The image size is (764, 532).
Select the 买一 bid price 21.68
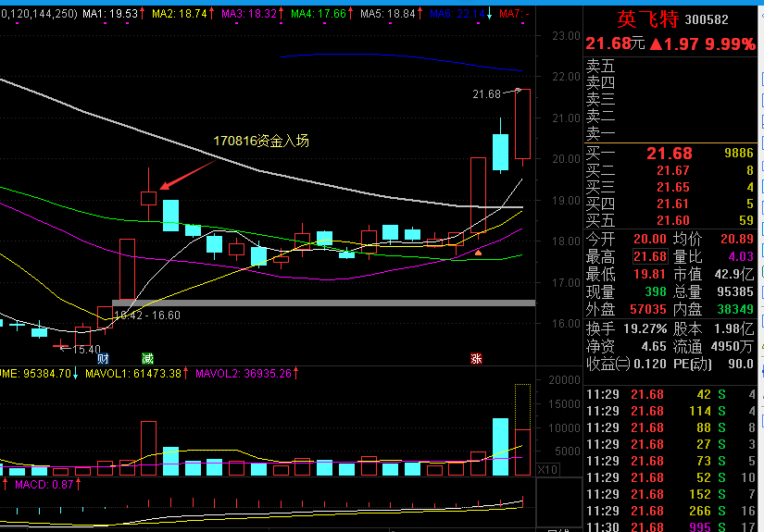[670, 154]
